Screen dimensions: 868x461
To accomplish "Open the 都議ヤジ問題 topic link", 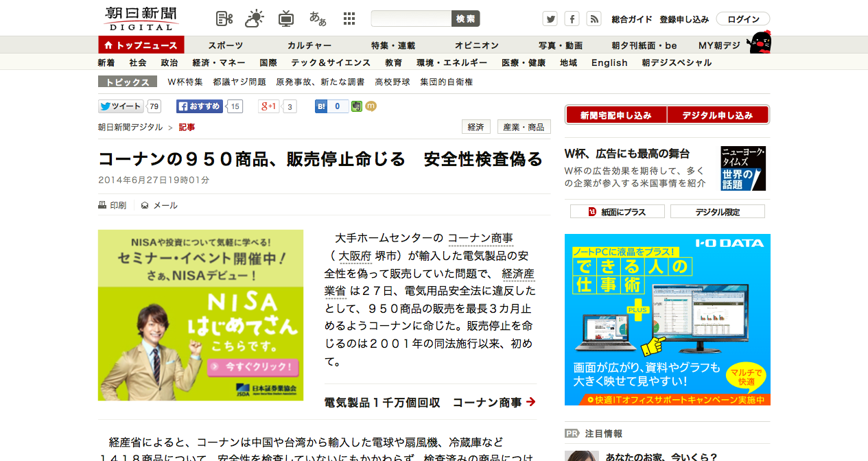I will [239, 82].
